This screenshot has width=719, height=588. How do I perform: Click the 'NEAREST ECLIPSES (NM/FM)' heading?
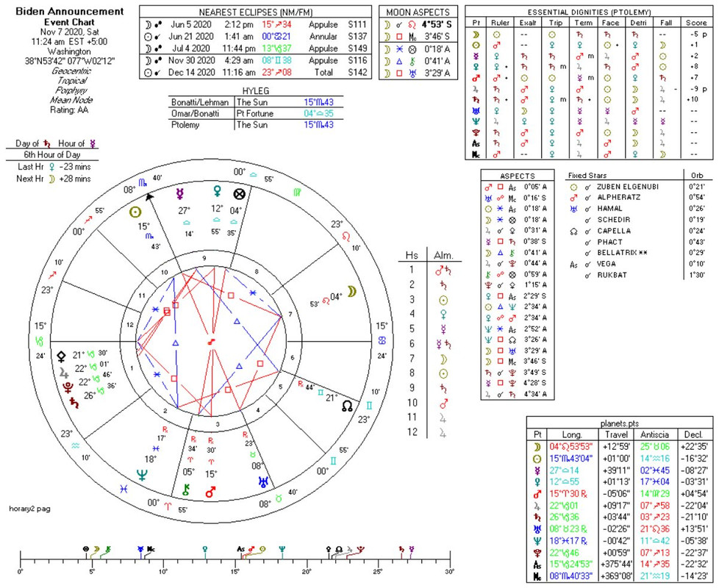tap(256, 12)
